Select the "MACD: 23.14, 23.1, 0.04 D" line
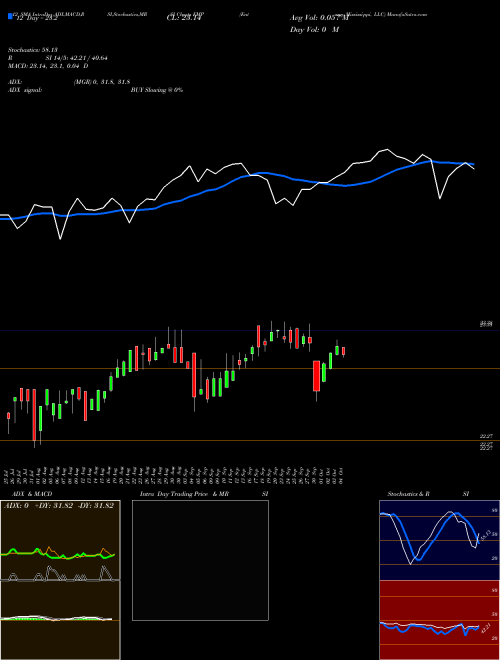The width and height of the screenshot is (500, 660). 48,66
